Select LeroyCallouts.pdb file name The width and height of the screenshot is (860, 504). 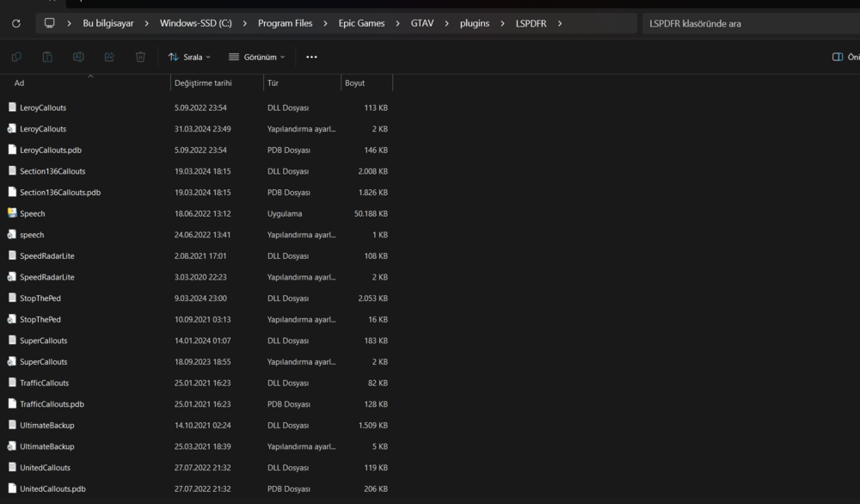pyautogui.click(x=51, y=150)
